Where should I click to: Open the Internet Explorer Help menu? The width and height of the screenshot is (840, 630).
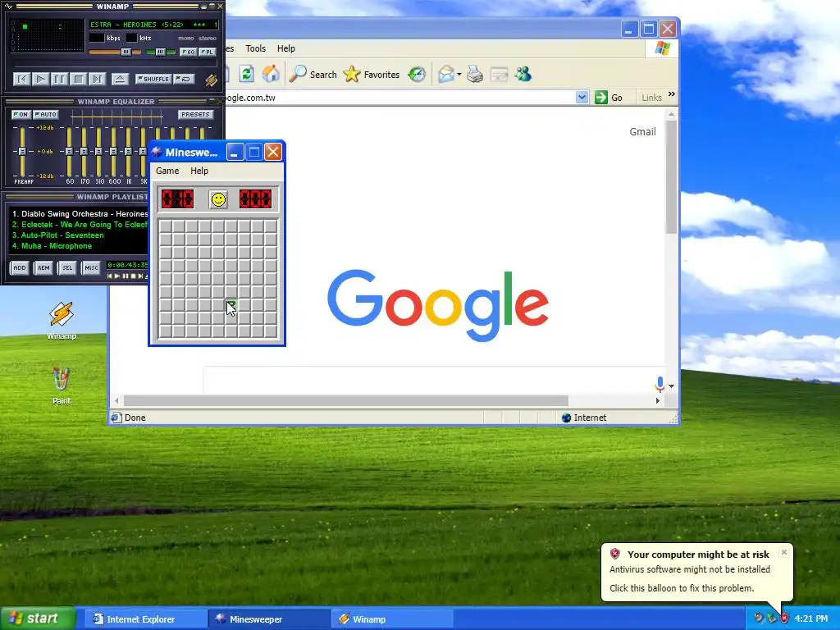[286, 48]
